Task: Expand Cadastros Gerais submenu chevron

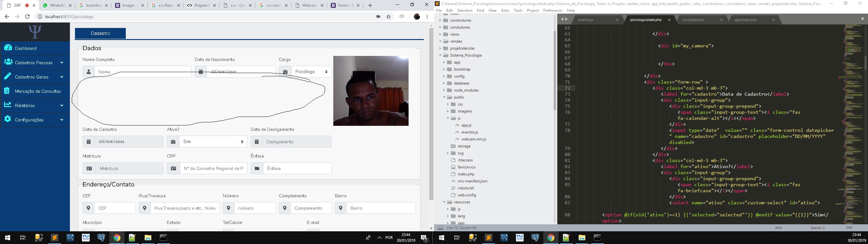Action: tap(62, 77)
